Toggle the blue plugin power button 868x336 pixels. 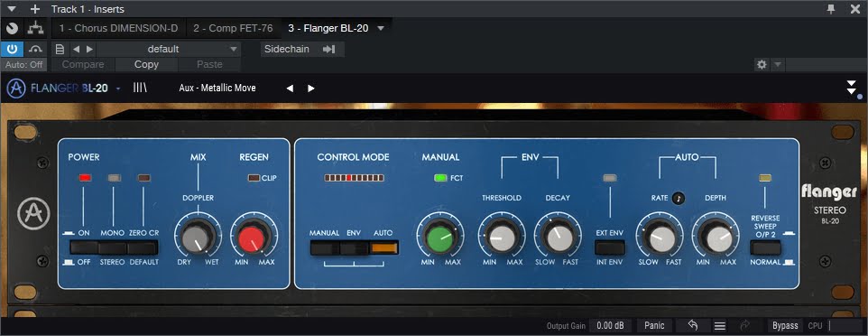[x=12, y=49]
